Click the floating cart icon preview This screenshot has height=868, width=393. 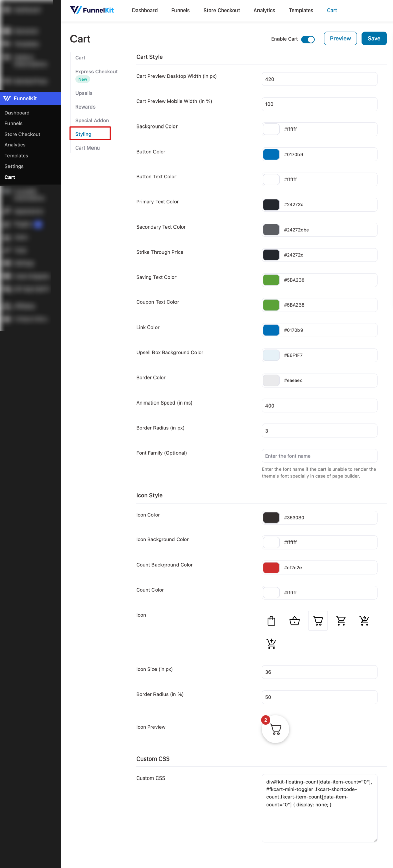pos(275,729)
